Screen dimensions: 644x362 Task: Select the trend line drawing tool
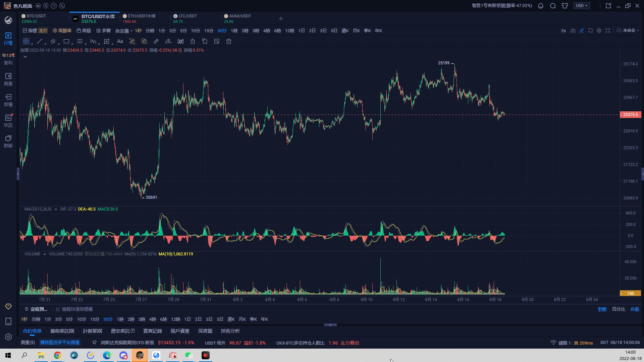point(40,42)
